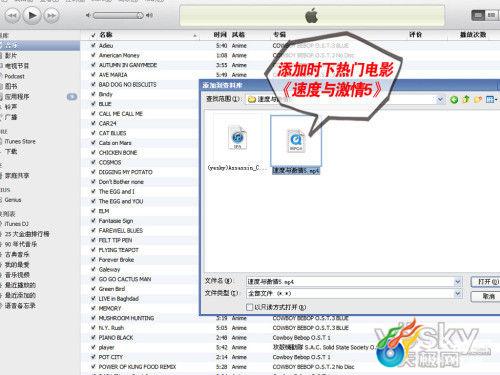
Task: Click the low-volume speaker icon
Action: [88, 15]
